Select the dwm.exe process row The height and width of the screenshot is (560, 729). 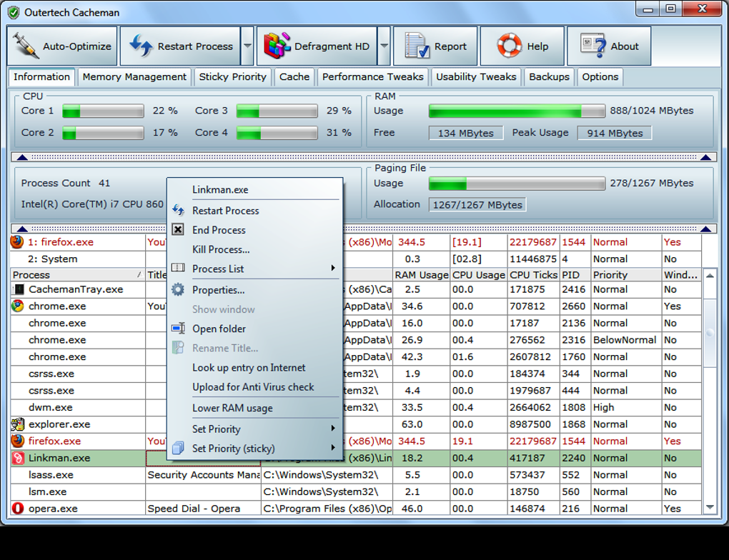pyautogui.click(x=356, y=408)
